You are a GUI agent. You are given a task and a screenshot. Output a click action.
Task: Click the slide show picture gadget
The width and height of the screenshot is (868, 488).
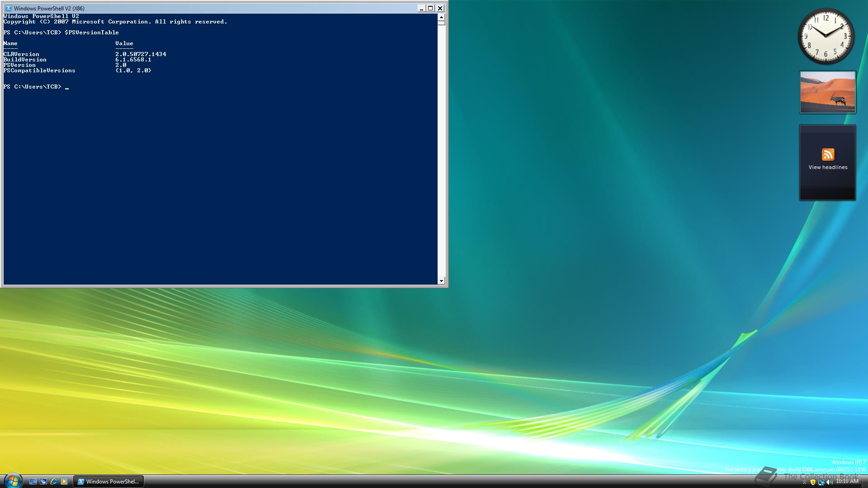click(827, 92)
